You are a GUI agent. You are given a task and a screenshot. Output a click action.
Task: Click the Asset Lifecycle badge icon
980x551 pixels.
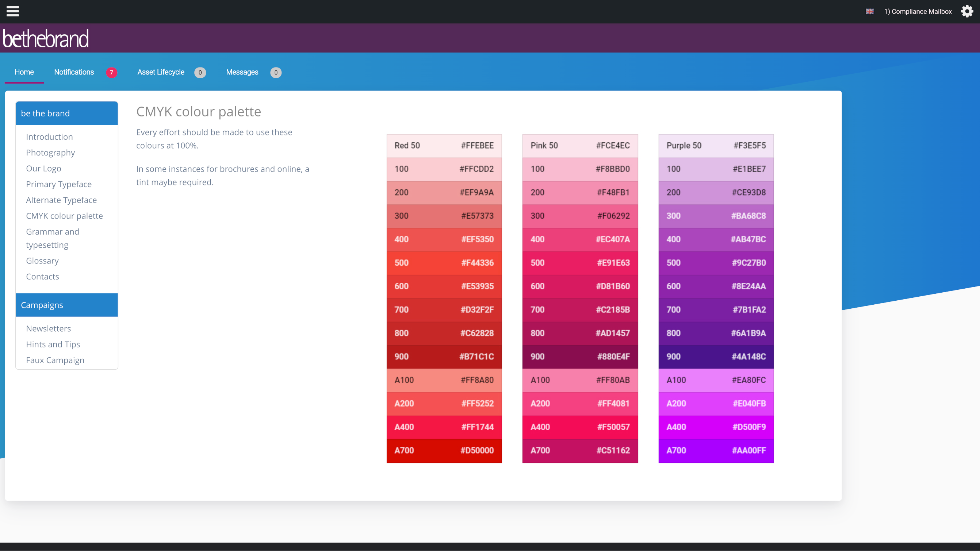coord(200,72)
